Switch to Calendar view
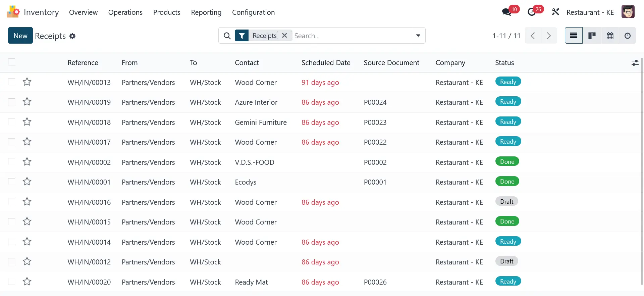644x296 pixels. click(610, 36)
